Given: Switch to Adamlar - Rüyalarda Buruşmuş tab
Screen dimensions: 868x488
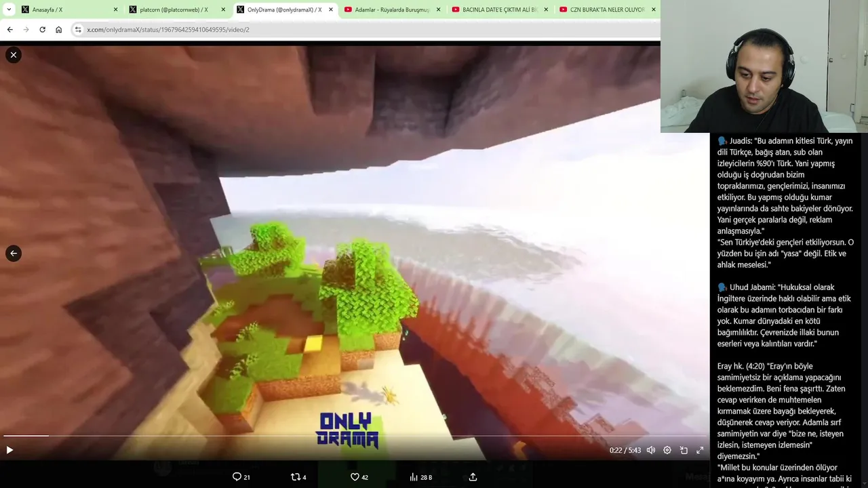Looking at the screenshot, I should pyautogui.click(x=393, y=9).
